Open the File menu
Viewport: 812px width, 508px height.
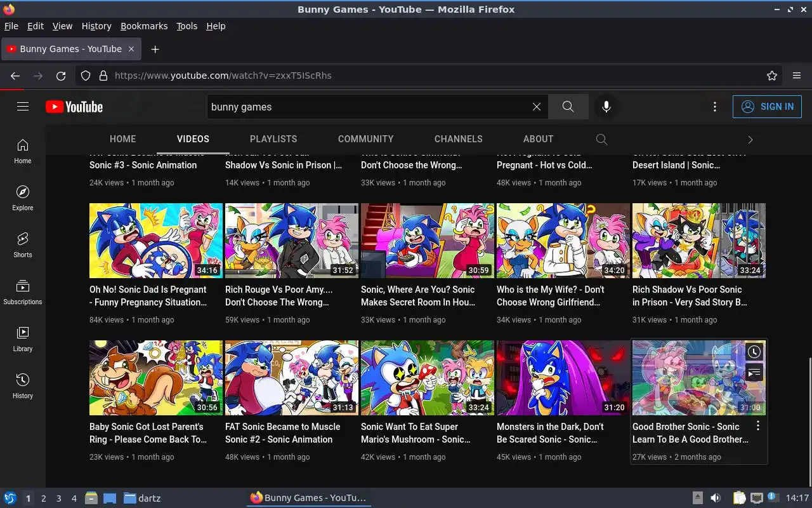(x=11, y=26)
